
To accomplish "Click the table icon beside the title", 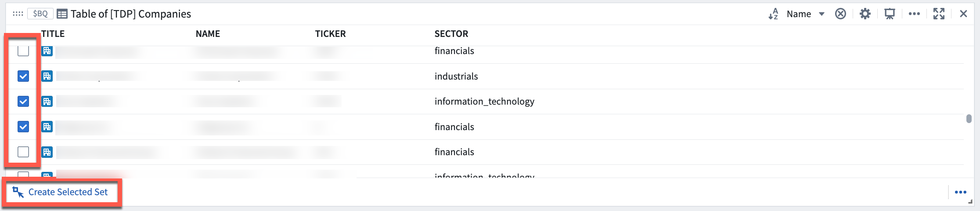I will pyautogui.click(x=62, y=14).
